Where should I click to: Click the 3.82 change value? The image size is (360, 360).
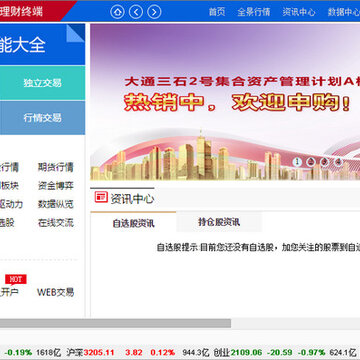pyautogui.click(x=134, y=352)
